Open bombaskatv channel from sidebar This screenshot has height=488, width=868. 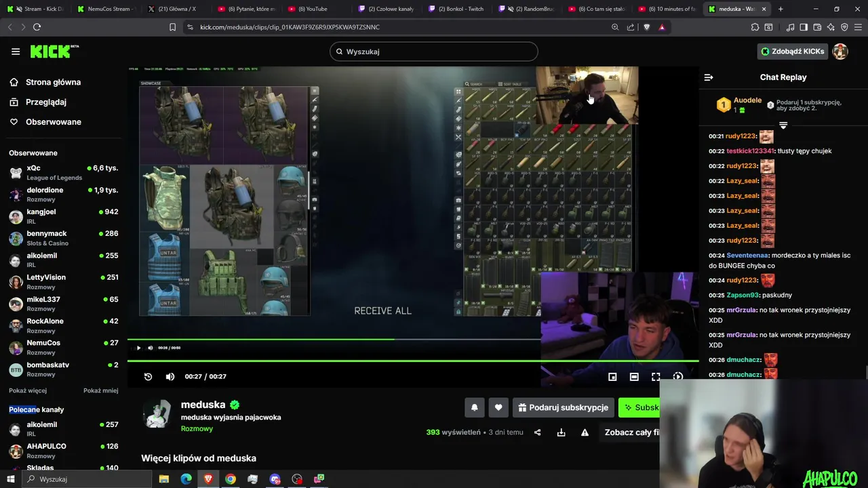coord(64,369)
